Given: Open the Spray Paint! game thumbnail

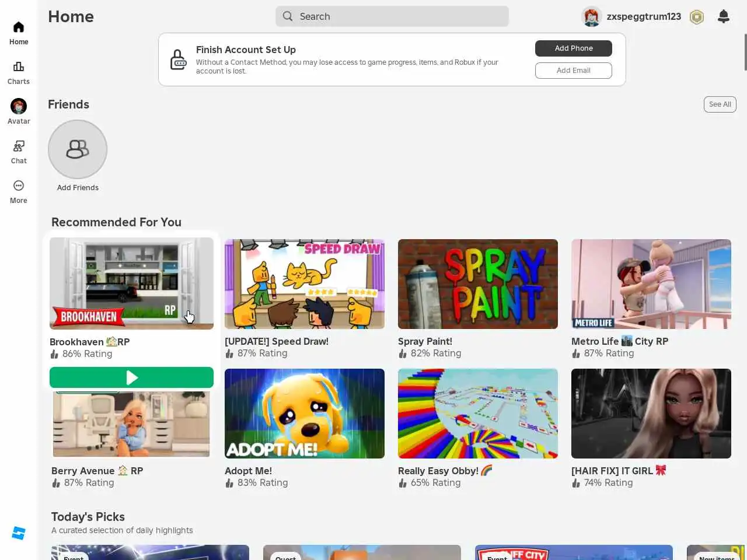Looking at the screenshot, I should [478, 284].
